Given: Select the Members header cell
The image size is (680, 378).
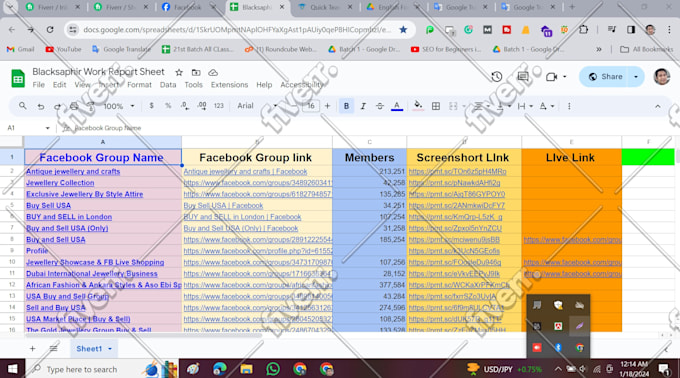Looking at the screenshot, I should tap(369, 157).
